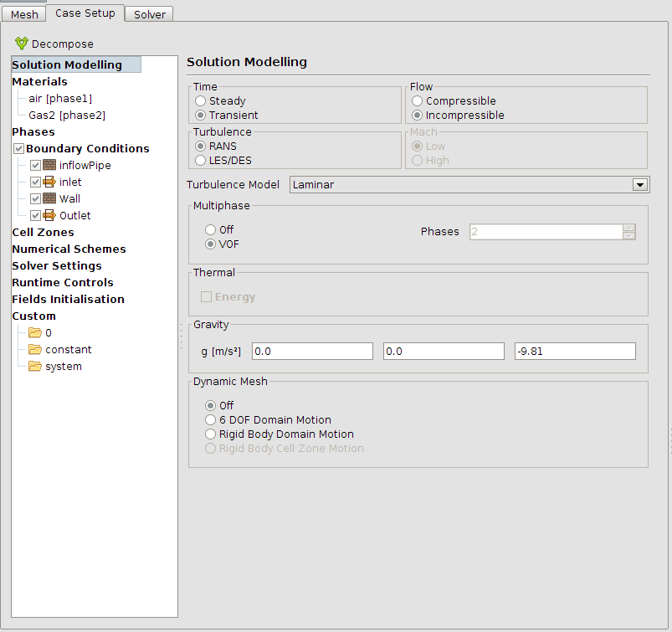Viewport: 672px width, 632px height.
Task: Open the 0 folder icon under Custom
Action: pos(35,332)
